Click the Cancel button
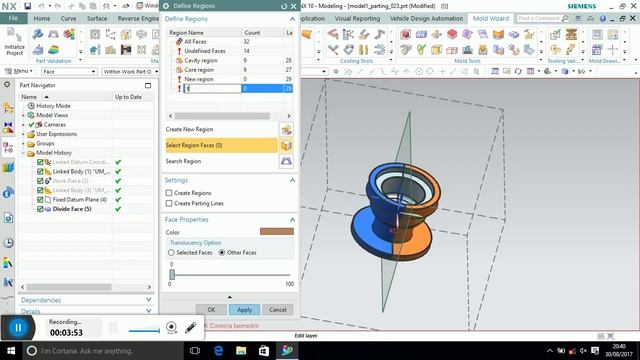 tap(278, 310)
